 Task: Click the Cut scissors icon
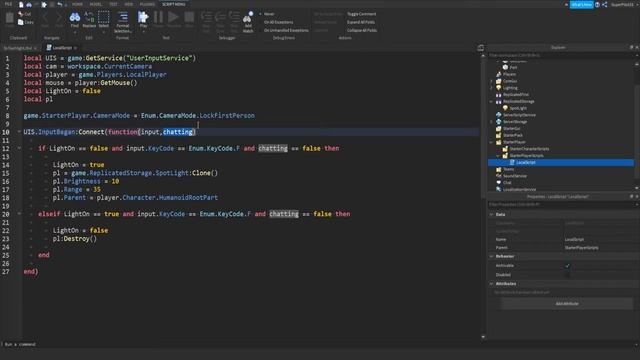coord(21,14)
